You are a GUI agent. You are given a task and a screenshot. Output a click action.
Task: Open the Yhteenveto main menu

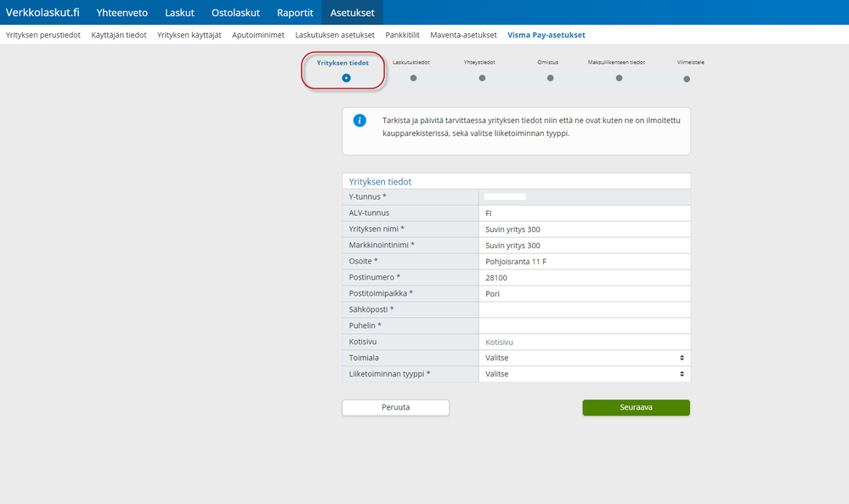click(122, 13)
